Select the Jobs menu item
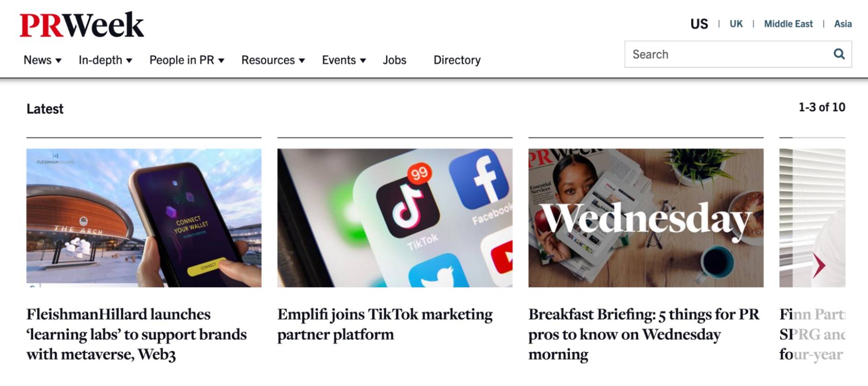 point(395,60)
